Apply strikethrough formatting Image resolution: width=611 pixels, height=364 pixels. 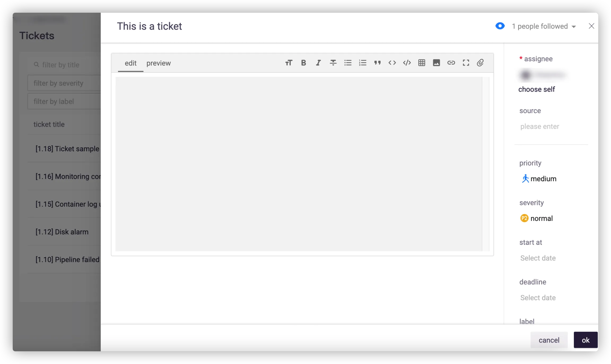pyautogui.click(x=333, y=63)
